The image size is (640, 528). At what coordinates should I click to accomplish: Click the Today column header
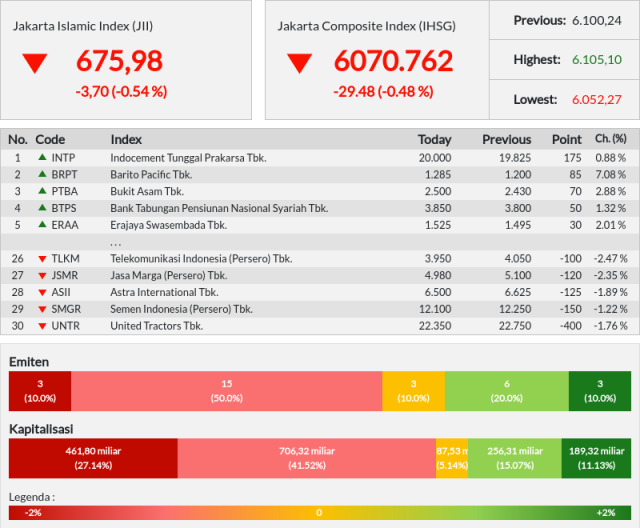point(435,140)
